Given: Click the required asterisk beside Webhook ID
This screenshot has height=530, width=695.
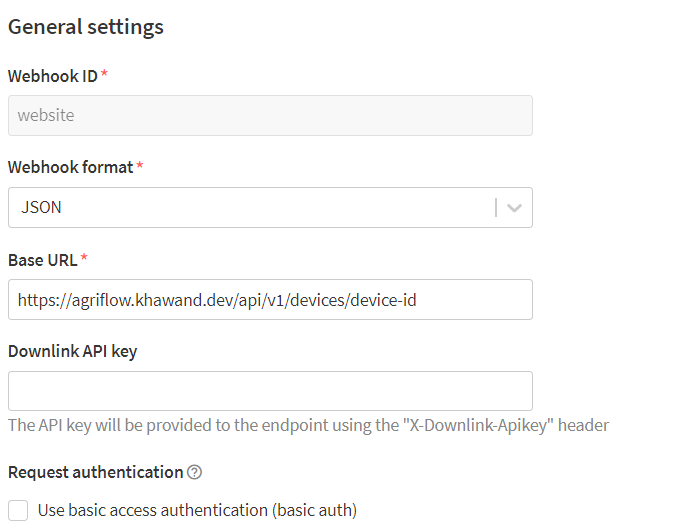Looking at the screenshot, I should [x=104, y=76].
